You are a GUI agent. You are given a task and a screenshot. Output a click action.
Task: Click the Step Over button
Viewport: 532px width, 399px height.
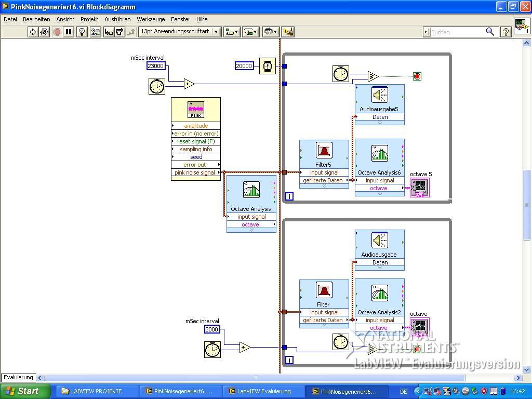coord(119,32)
